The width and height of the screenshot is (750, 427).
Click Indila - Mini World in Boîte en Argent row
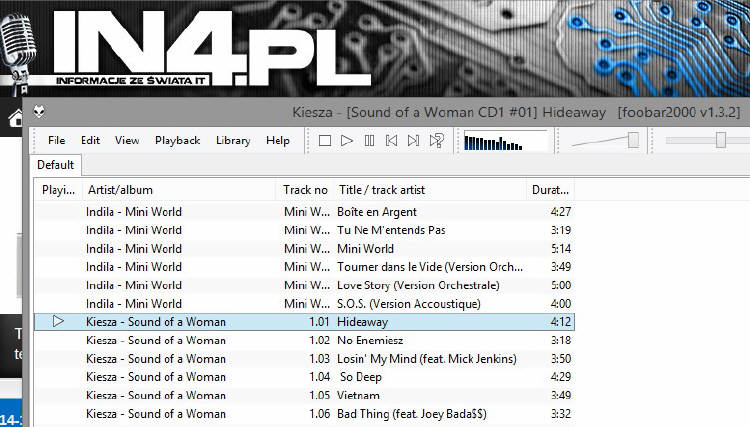(x=134, y=212)
